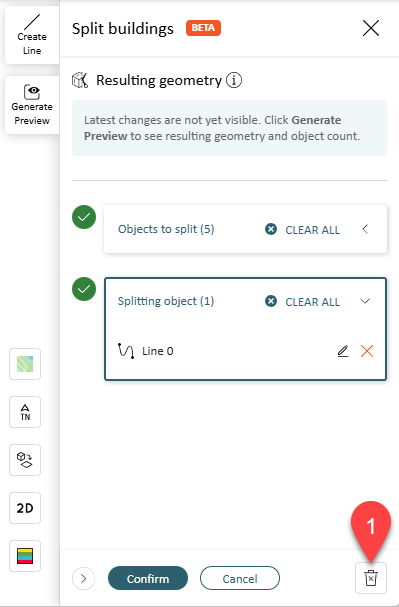399x607 pixels.
Task: Close the Split buildings panel
Action: pos(371,28)
